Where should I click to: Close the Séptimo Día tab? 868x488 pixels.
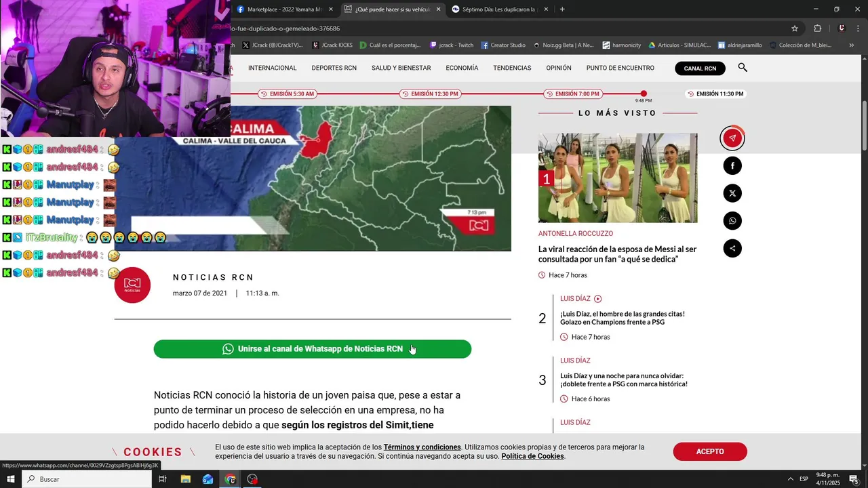point(545,9)
